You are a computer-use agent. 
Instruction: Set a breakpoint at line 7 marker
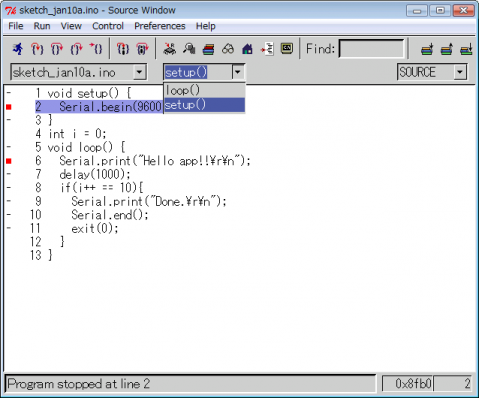click(9, 174)
